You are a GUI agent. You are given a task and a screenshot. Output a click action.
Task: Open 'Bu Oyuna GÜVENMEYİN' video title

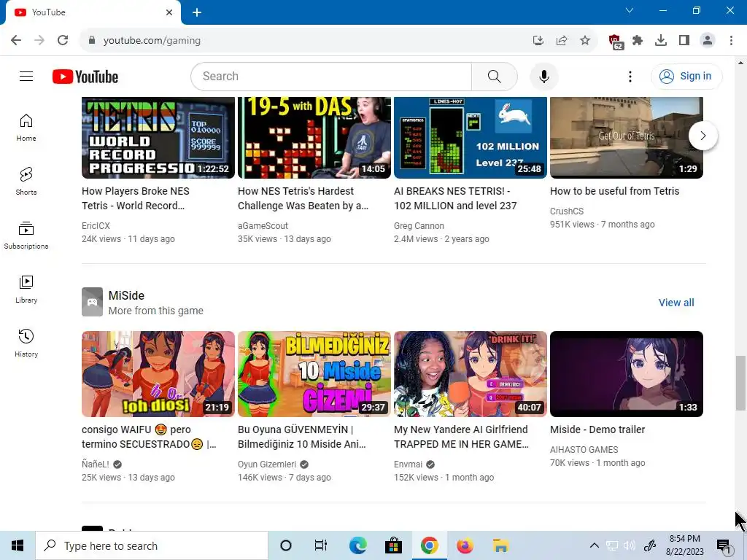click(302, 437)
